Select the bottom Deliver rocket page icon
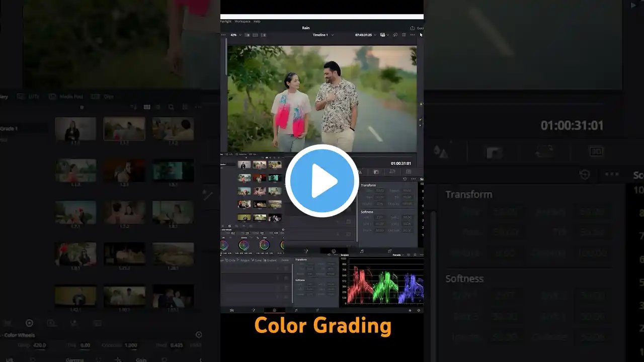 click(x=317, y=311)
